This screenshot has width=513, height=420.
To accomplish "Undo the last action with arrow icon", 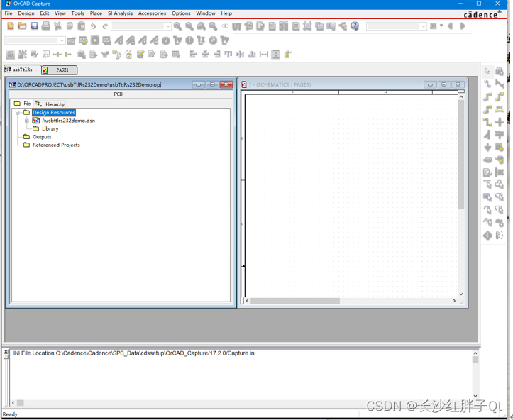I will (93, 26).
